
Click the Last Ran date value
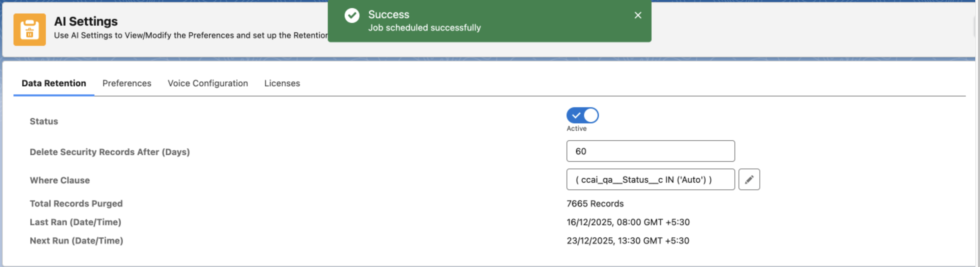[x=628, y=222]
